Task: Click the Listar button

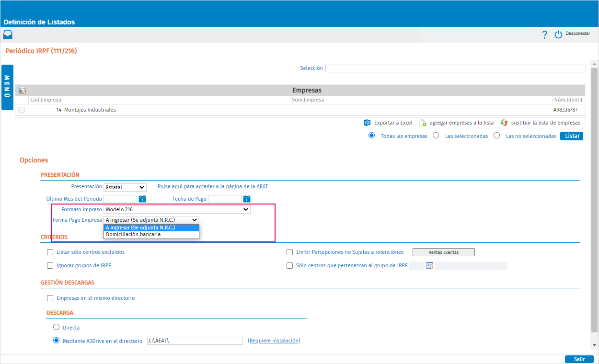Action: [572, 136]
